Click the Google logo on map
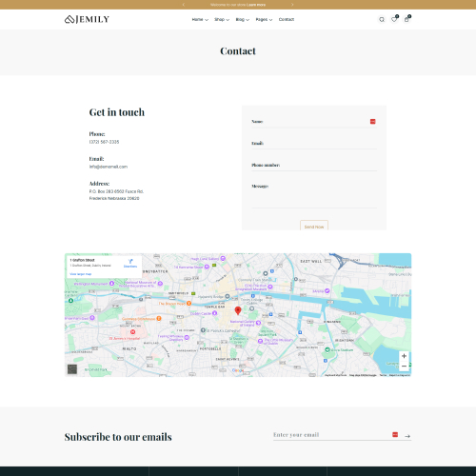Viewport: 476px width, 476px height. [238, 370]
